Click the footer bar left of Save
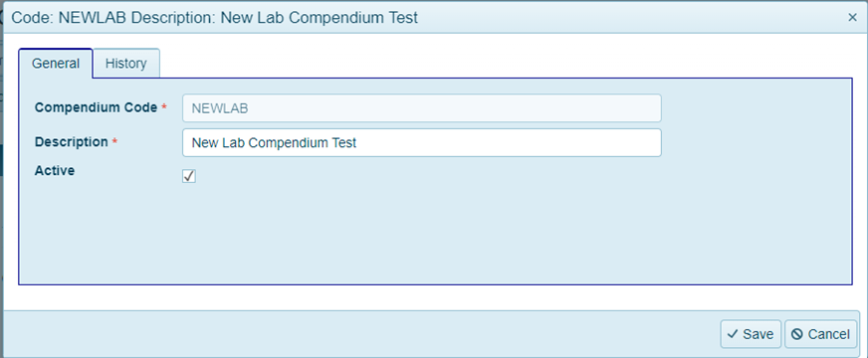This screenshot has width=868, height=358. click(359, 334)
